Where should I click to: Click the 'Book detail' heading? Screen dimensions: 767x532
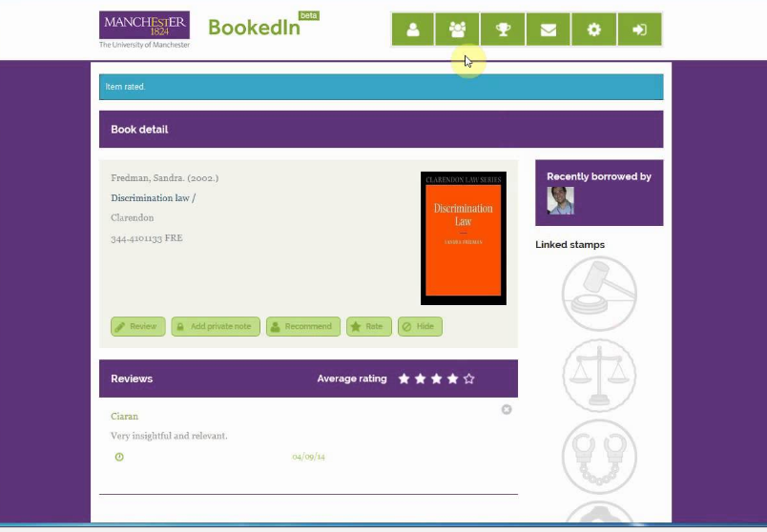point(139,130)
